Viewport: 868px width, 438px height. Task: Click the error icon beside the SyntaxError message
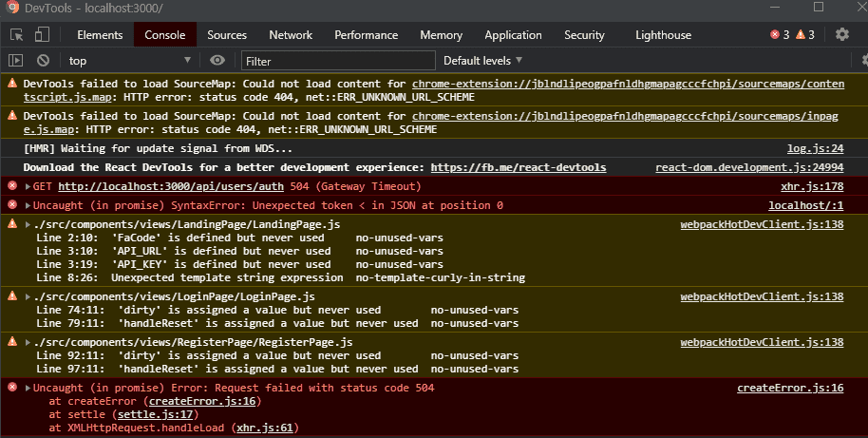(x=12, y=204)
